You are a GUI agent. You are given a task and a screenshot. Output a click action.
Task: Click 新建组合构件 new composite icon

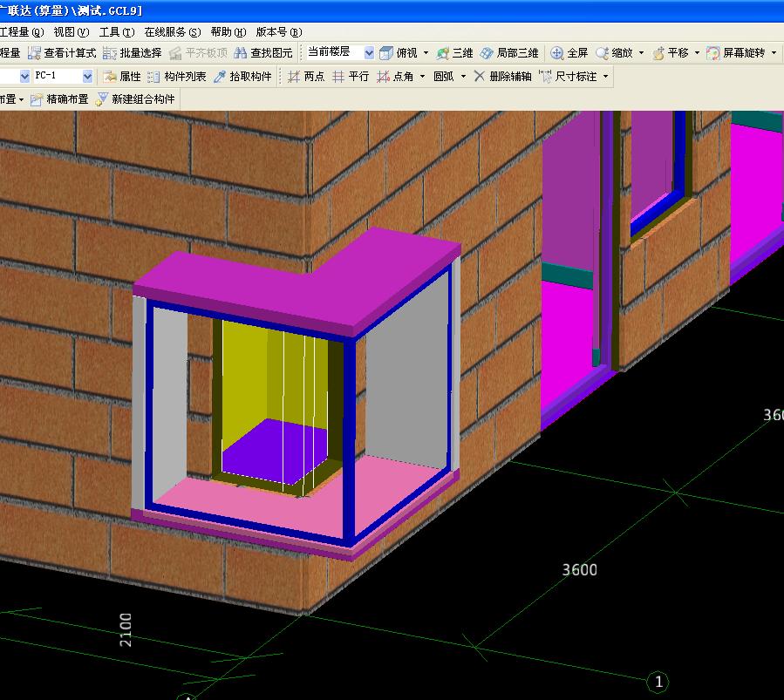click(101, 99)
